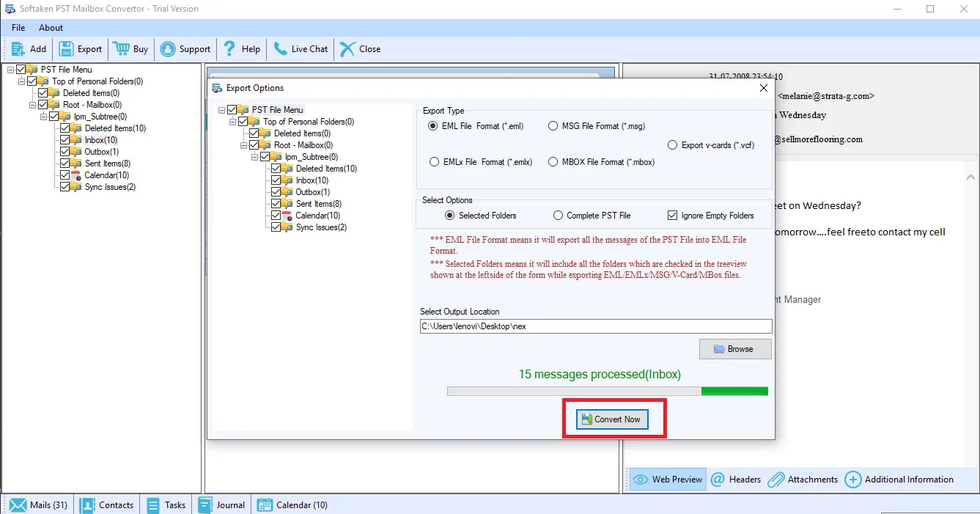Click the Buy shopping cart icon
Viewport: 980px width, 514px height.
pos(121,49)
